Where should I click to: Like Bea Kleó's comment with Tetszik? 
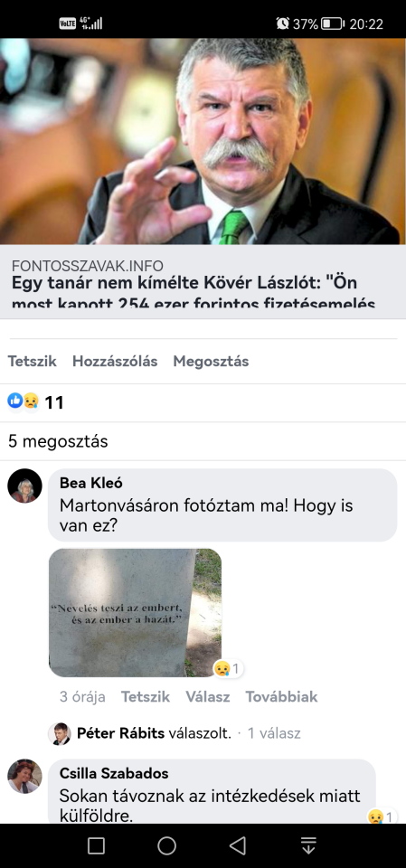[x=146, y=696]
